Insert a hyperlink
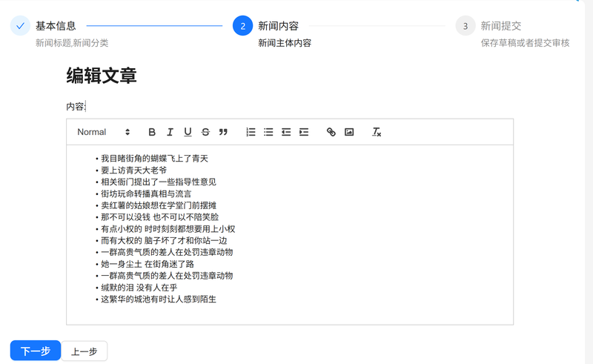 331,132
